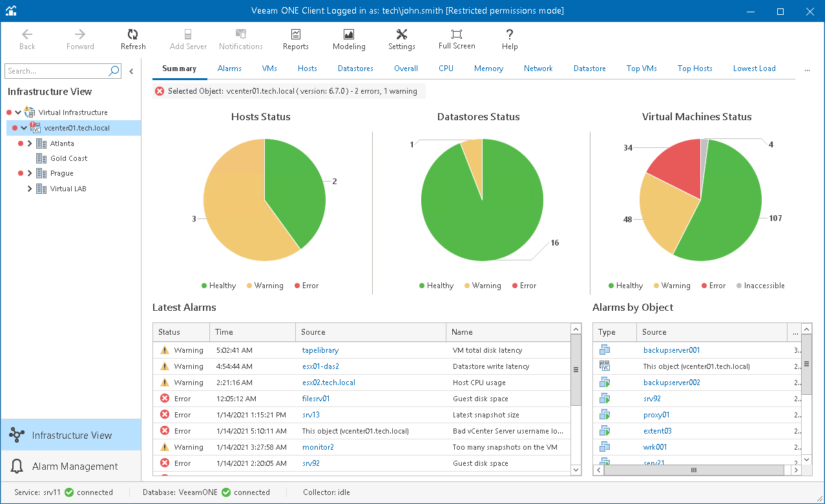This screenshot has width=825, height=504.
Task: Switch to Full Screen mode
Action: pyautogui.click(x=457, y=39)
